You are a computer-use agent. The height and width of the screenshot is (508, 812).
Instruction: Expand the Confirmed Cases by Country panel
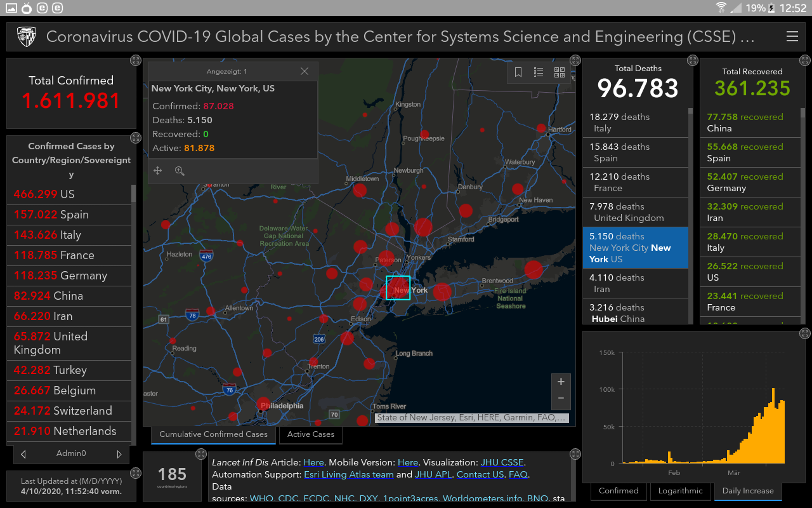point(135,138)
